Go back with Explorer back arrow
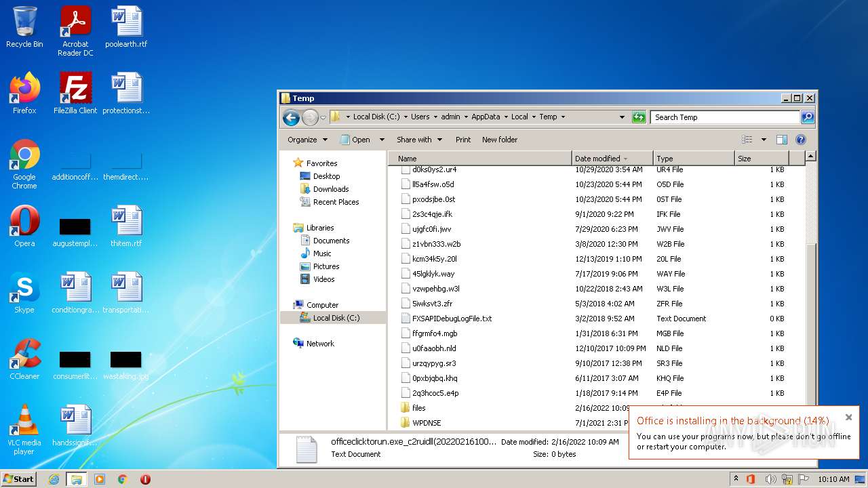This screenshot has height=488, width=868. pyautogui.click(x=291, y=117)
